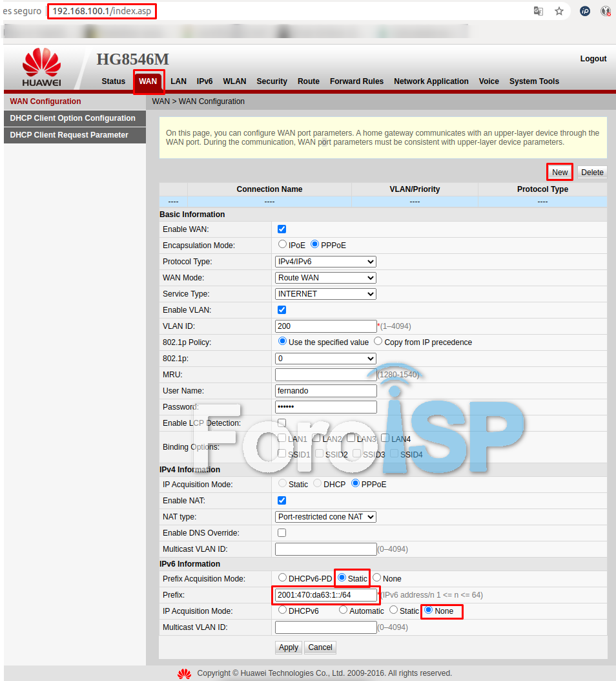Click the New connection button
This screenshot has height=681, width=616.
pyautogui.click(x=560, y=172)
